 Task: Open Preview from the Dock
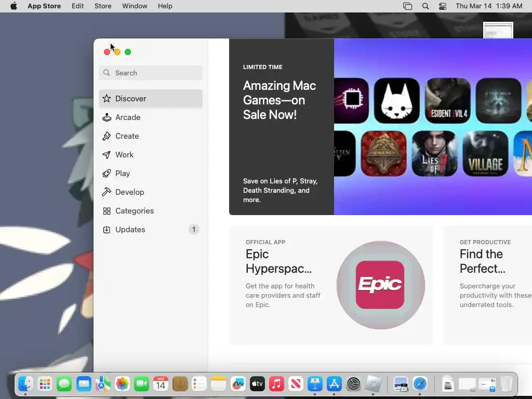(x=401, y=384)
